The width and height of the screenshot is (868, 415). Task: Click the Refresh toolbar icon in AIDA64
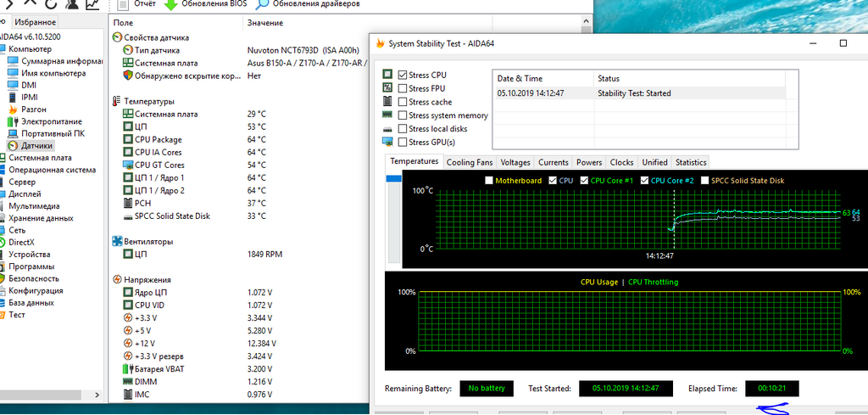click(x=50, y=4)
